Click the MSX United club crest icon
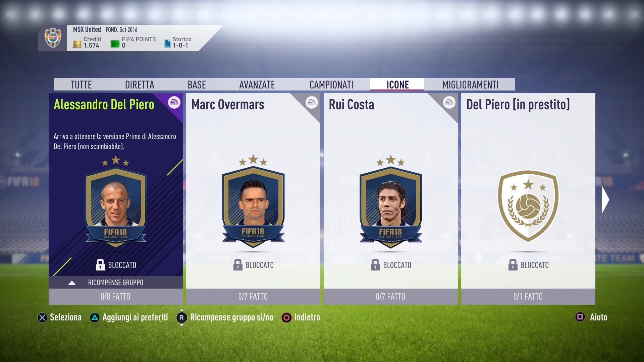 (53, 38)
